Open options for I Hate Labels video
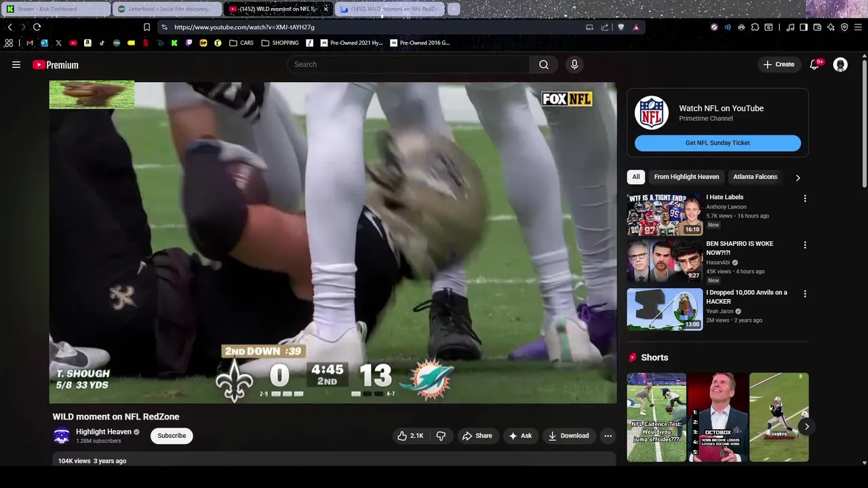This screenshot has height=488, width=868. (805, 199)
